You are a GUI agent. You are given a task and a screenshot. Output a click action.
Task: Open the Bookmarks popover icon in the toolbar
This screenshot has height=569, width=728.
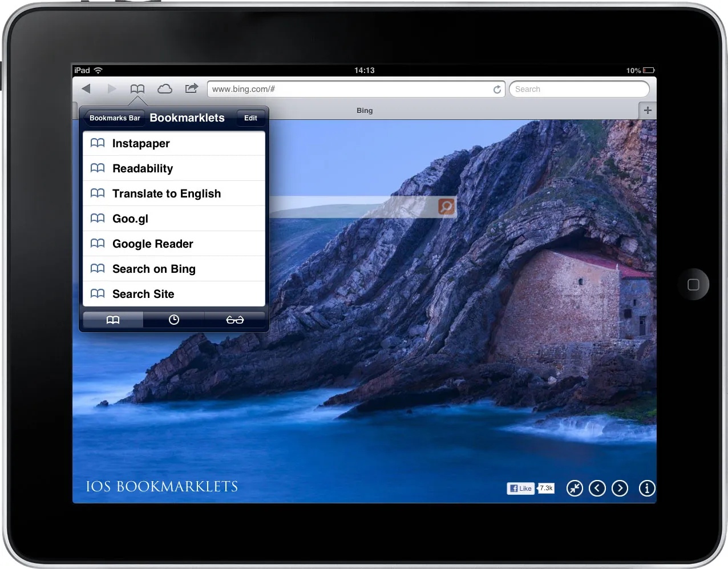(137, 89)
